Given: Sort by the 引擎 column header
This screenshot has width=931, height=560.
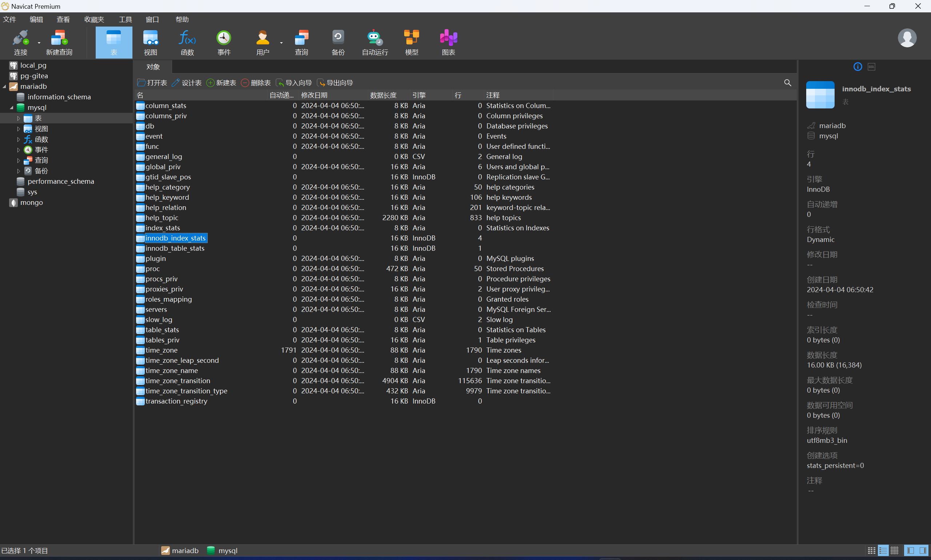Looking at the screenshot, I should pyautogui.click(x=431, y=95).
